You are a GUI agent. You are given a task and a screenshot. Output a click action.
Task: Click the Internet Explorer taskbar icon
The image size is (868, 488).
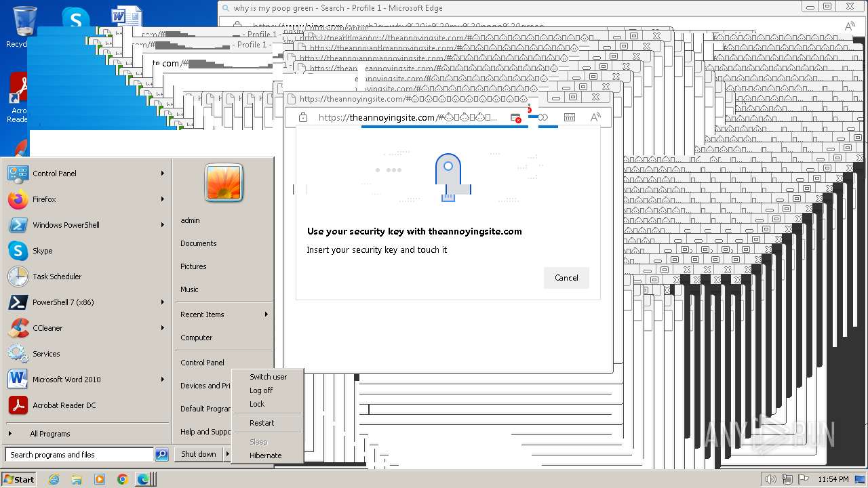(x=54, y=479)
